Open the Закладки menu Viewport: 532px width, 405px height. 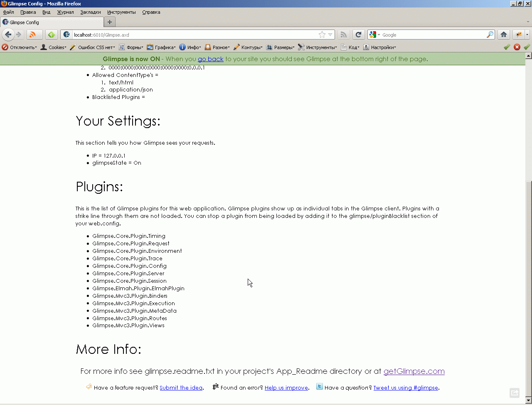91,12
